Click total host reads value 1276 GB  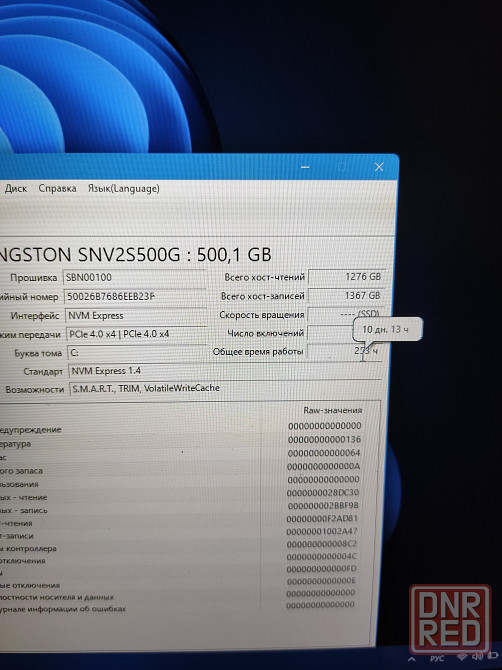[346, 277]
